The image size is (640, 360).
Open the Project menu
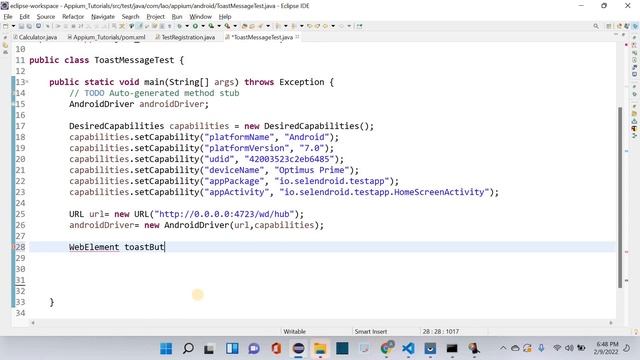156,16
